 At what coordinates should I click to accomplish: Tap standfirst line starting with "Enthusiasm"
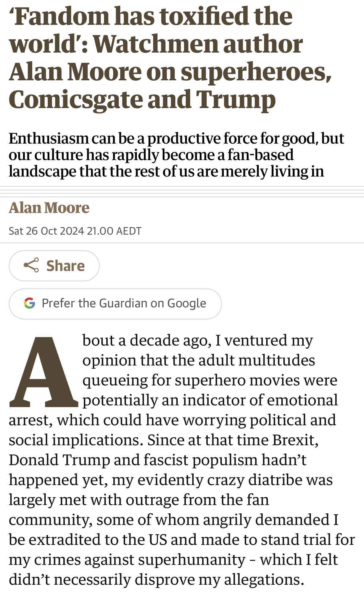(176, 138)
